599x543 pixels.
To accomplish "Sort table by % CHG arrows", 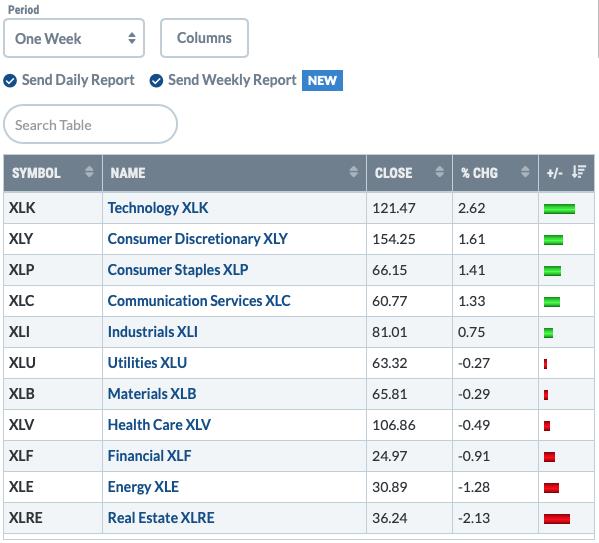I will tap(525, 172).
